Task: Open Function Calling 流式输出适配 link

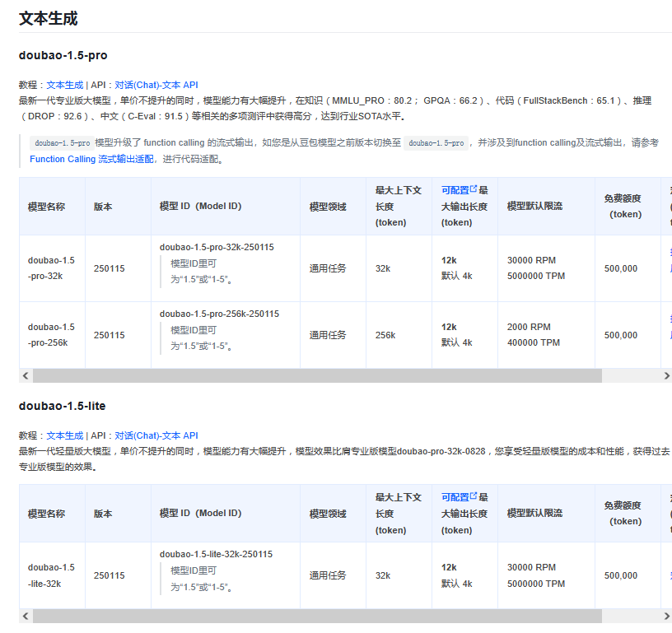Action: (91, 159)
